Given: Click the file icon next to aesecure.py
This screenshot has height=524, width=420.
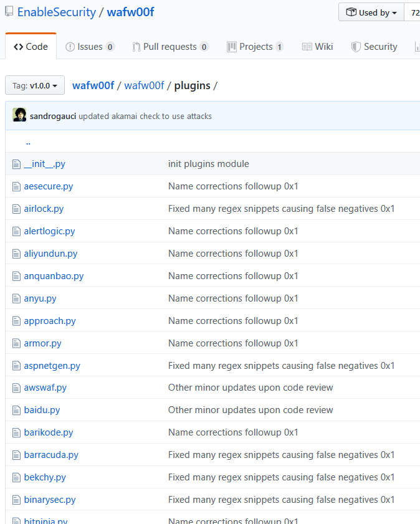Looking at the screenshot, I should pos(16,186).
